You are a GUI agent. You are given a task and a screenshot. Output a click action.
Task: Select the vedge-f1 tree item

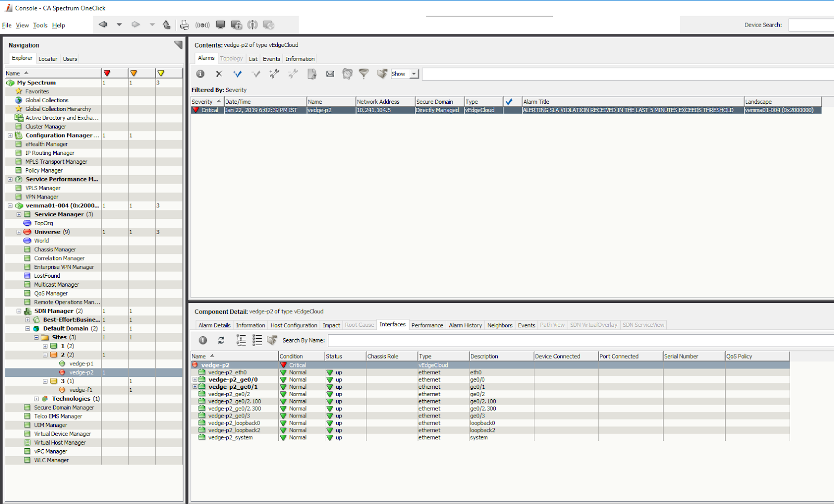(81, 390)
